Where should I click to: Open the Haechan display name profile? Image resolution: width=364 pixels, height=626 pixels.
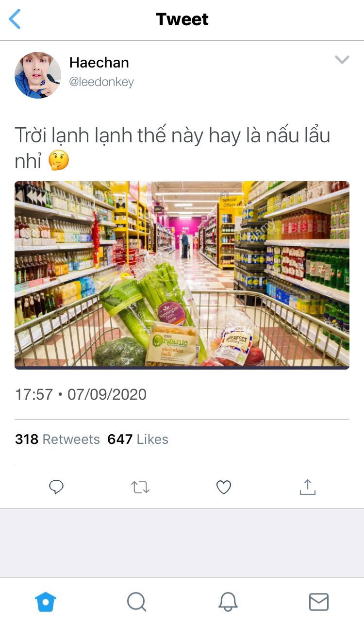pyautogui.click(x=99, y=63)
